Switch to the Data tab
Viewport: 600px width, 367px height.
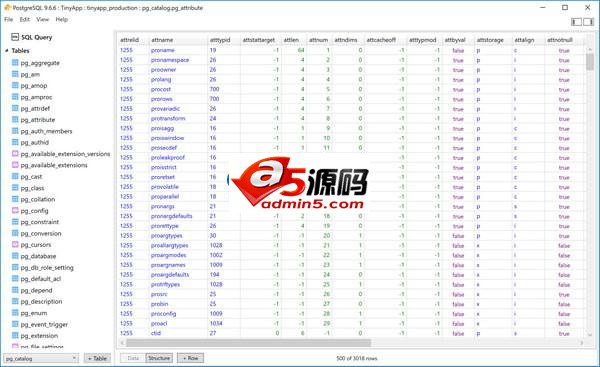tap(133, 358)
